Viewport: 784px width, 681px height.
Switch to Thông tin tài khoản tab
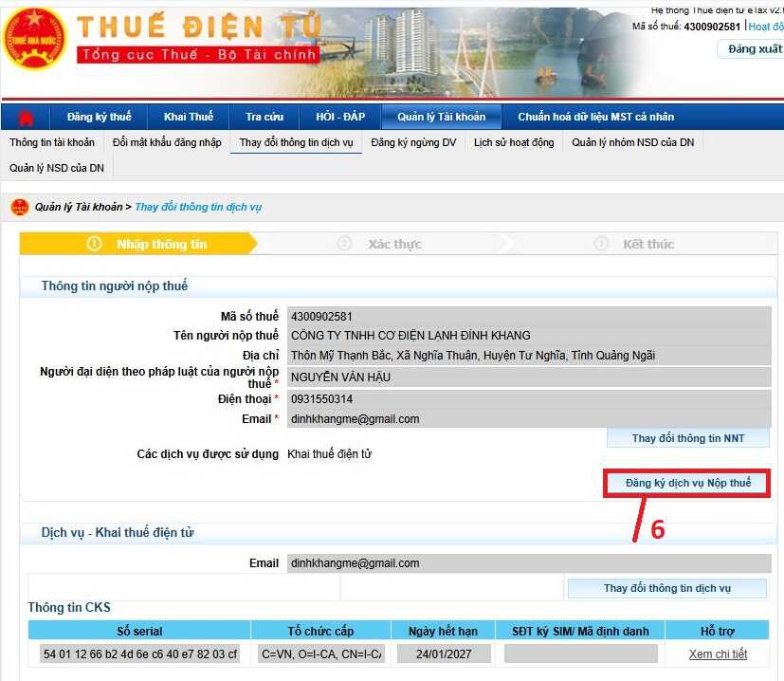pos(52,142)
